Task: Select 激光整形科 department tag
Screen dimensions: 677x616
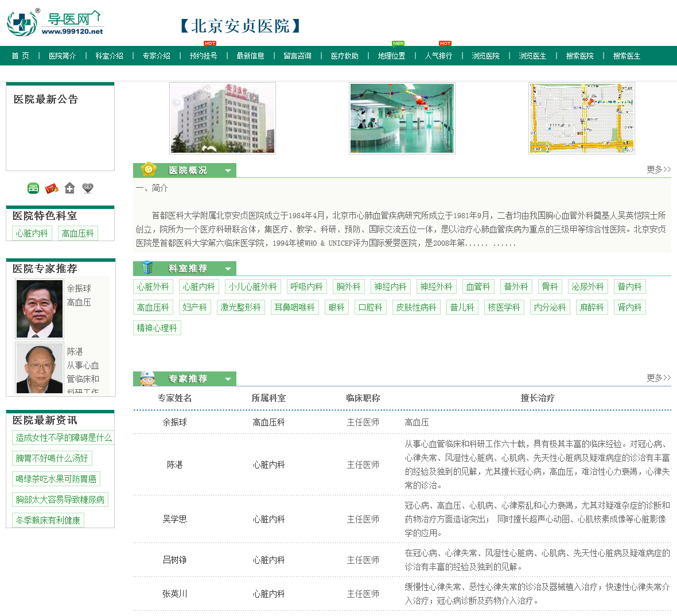Action: (x=240, y=308)
